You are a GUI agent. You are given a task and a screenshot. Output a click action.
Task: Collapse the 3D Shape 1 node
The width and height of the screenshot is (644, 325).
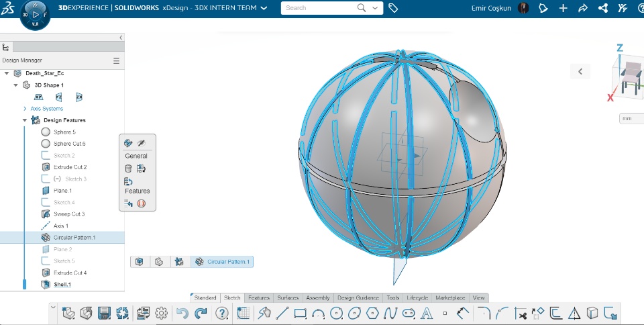[x=15, y=85]
